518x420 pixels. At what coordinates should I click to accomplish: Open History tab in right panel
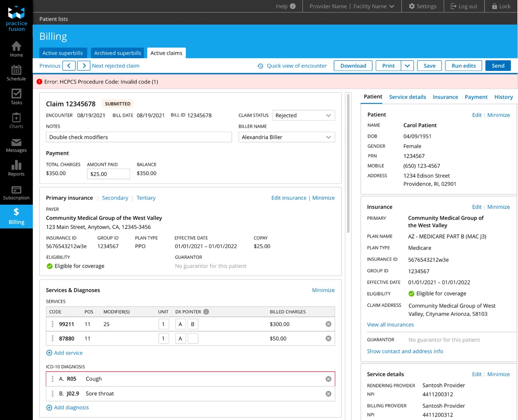[x=503, y=97]
